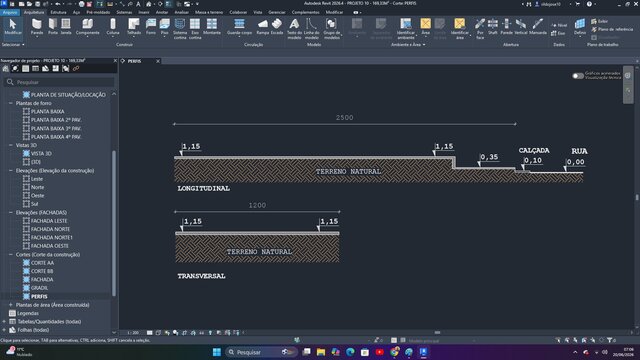Viewport: 640px width, 360px height.
Task: Select the Shaft opening tool
Action: 493,27
